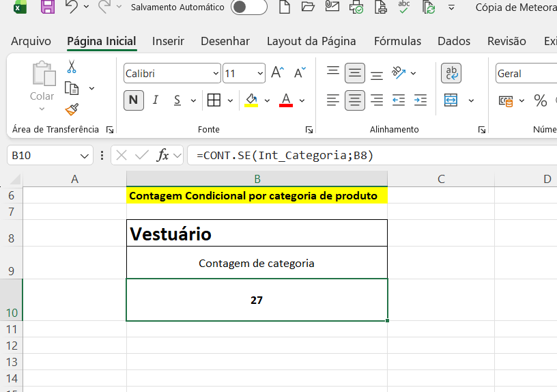Open the Calibri font name dropdown
Viewport: 557px width, 392px height.
coord(216,73)
